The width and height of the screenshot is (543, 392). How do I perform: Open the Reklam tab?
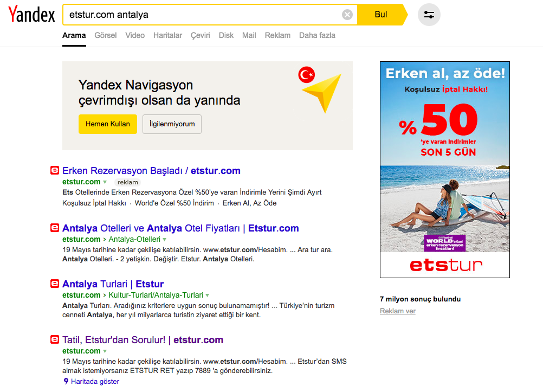point(278,35)
